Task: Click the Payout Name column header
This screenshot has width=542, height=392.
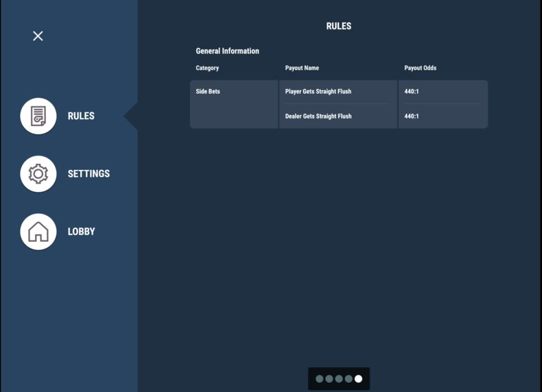Action: [x=302, y=68]
